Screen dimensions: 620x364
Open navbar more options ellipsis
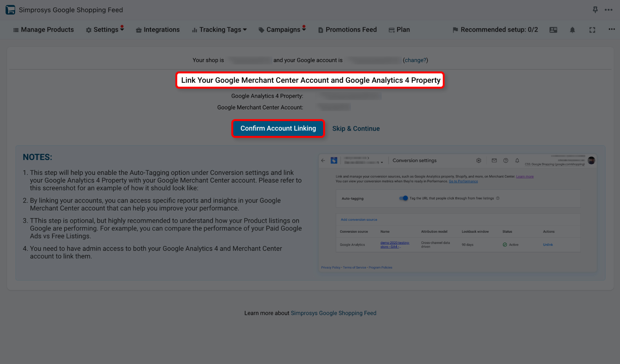612,29
